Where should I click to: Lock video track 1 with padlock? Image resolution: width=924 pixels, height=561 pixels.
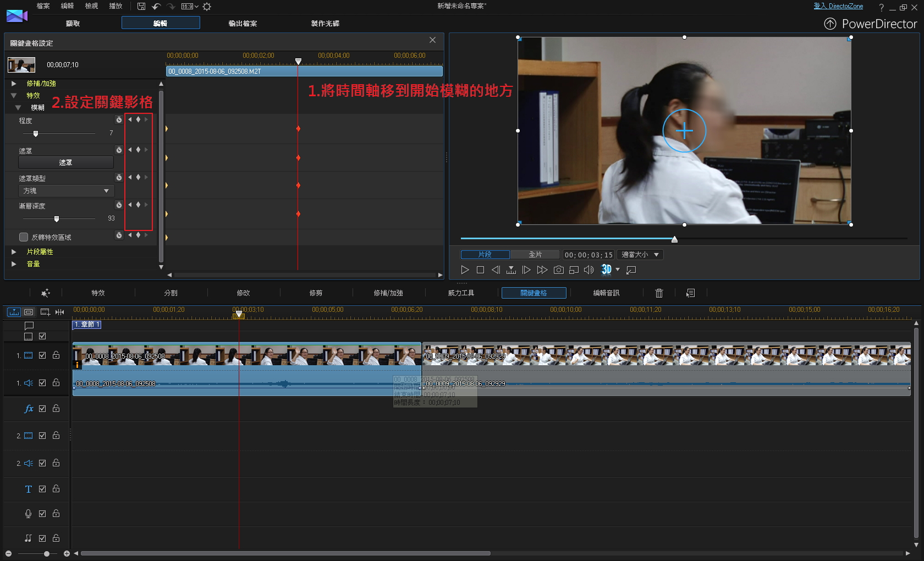coord(56,355)
